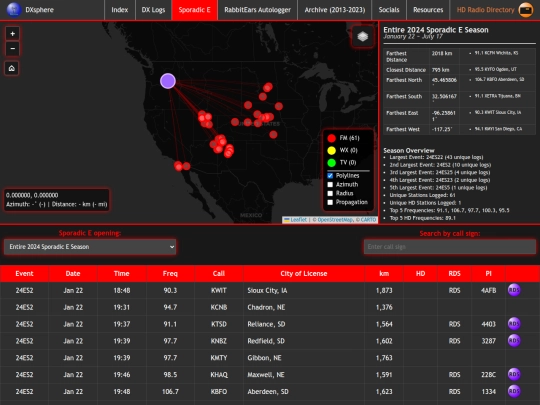The image size is (540, 405).
Task: Zoom in on the map
Action: coord(12,34)
